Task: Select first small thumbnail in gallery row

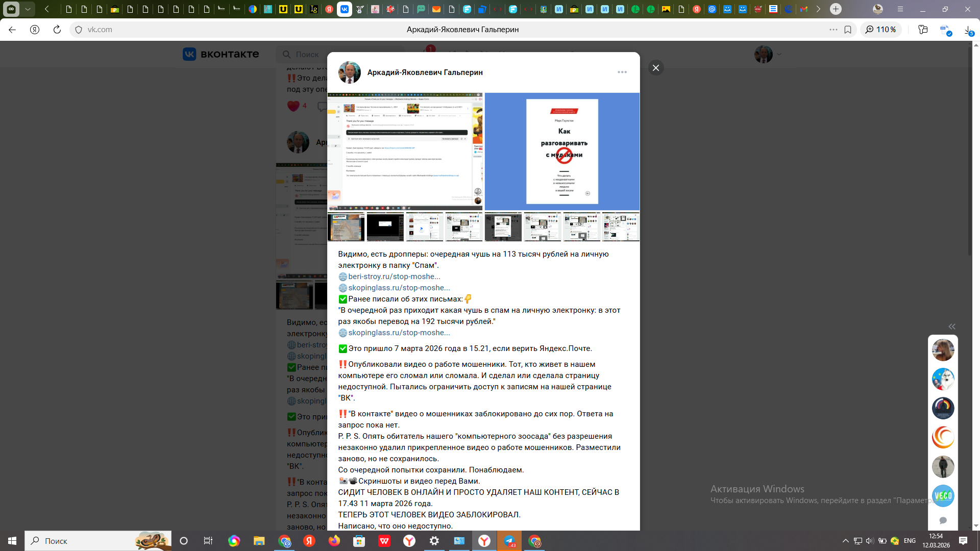Action: pyautogui.click(x=346, y=227)
